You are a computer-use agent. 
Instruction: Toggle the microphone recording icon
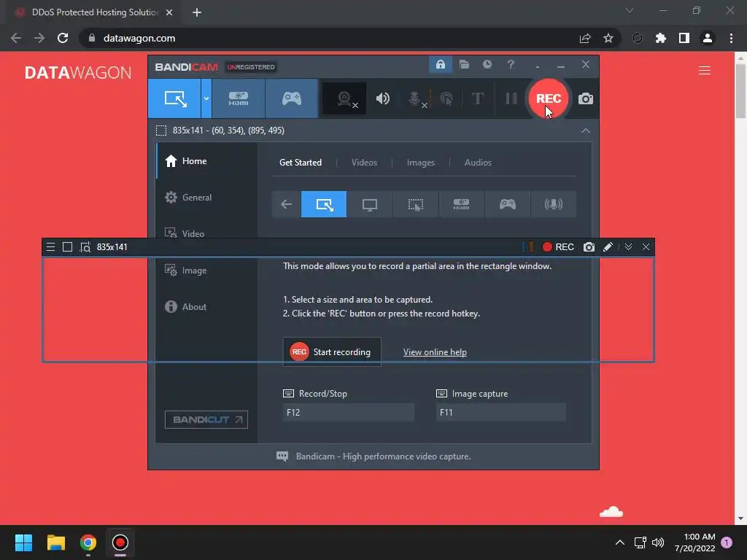415,98
